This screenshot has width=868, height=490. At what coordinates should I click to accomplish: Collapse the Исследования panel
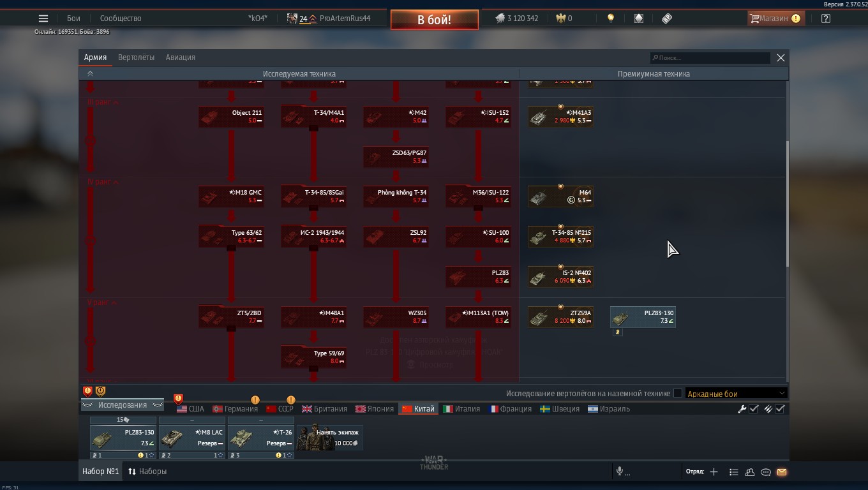pos(122,405)
